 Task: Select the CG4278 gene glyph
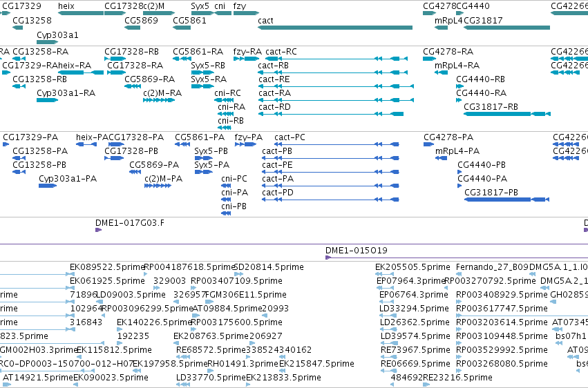pos(429,13)
